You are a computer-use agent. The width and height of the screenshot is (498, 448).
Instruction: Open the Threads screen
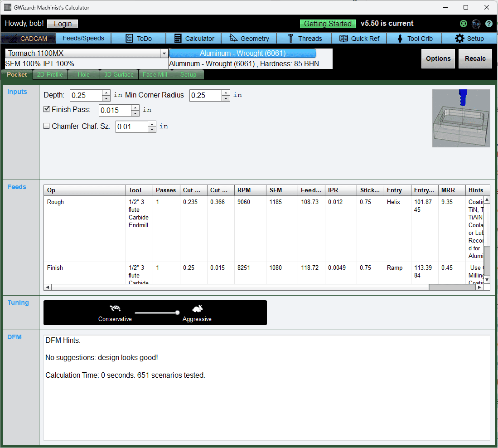click(x=304, y=39)
